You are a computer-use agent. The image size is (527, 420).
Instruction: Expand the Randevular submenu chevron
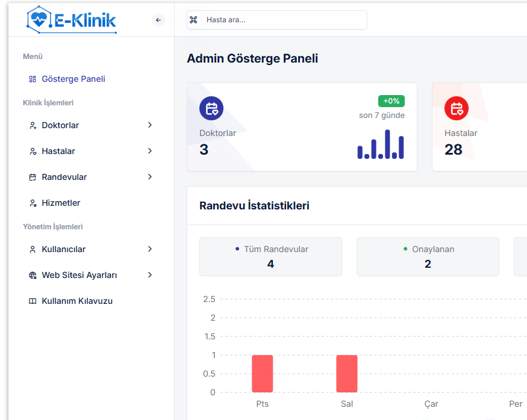(x=150, y=177)
